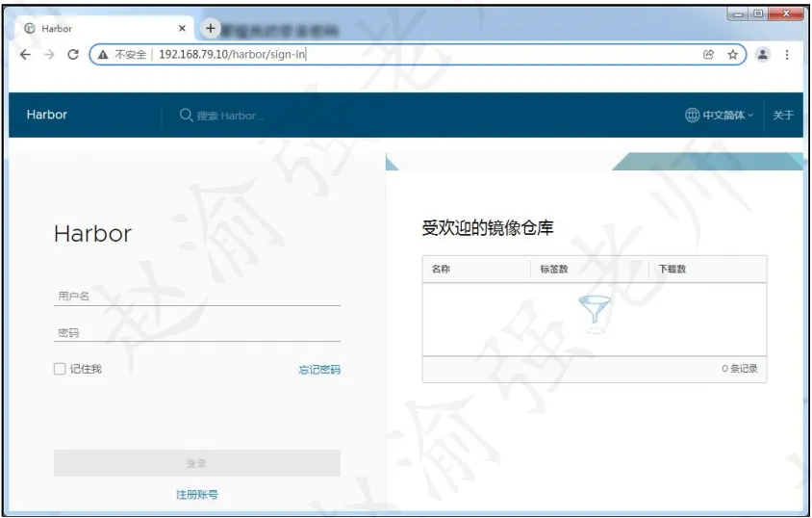Expand the 中文简体 language dropdown

pos(720,115)
